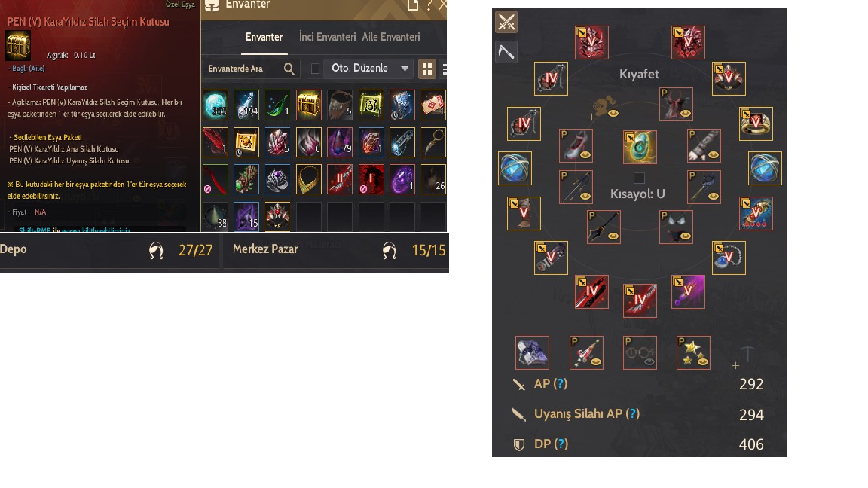Screen dimensions: 868x488
Task: Expand the Oto. Düzenle dropdown arrow
Action: (405, 69)
